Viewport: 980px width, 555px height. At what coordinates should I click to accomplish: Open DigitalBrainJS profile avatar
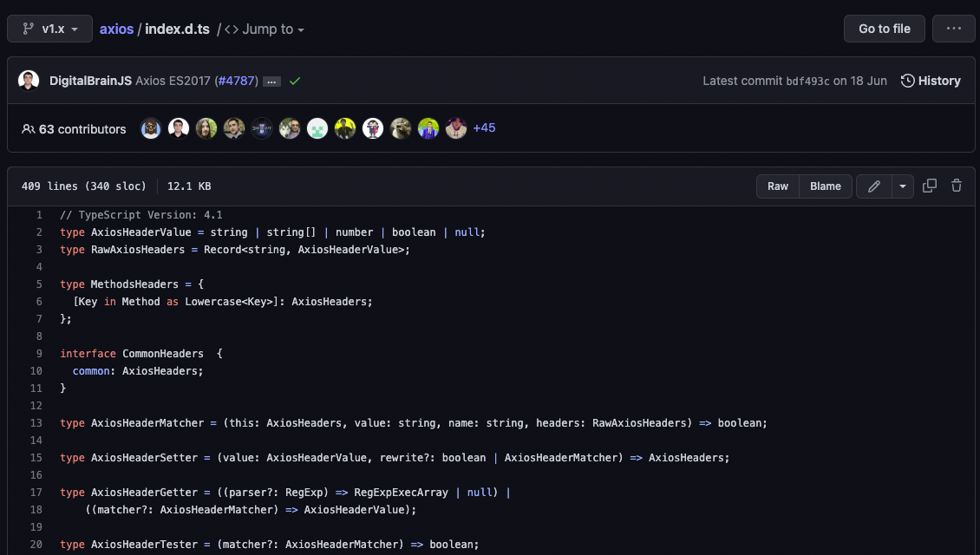coord(29,80)
